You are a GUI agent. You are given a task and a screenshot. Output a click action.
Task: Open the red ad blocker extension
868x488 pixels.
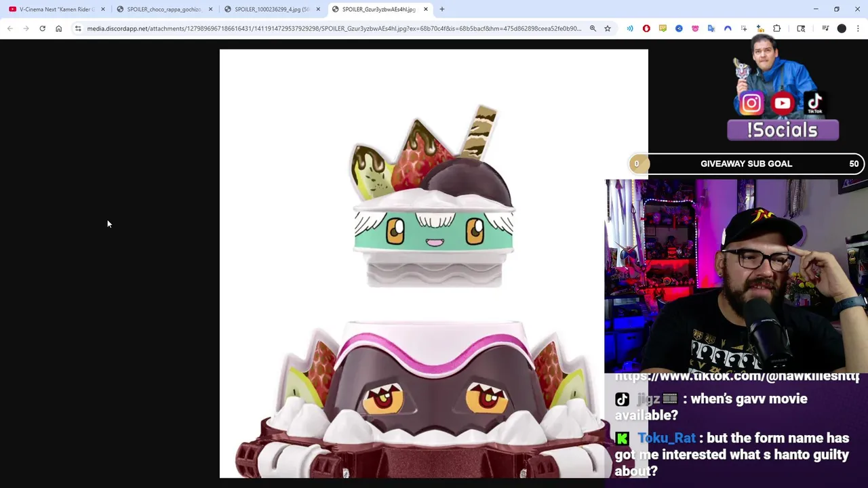click(646, 28)
